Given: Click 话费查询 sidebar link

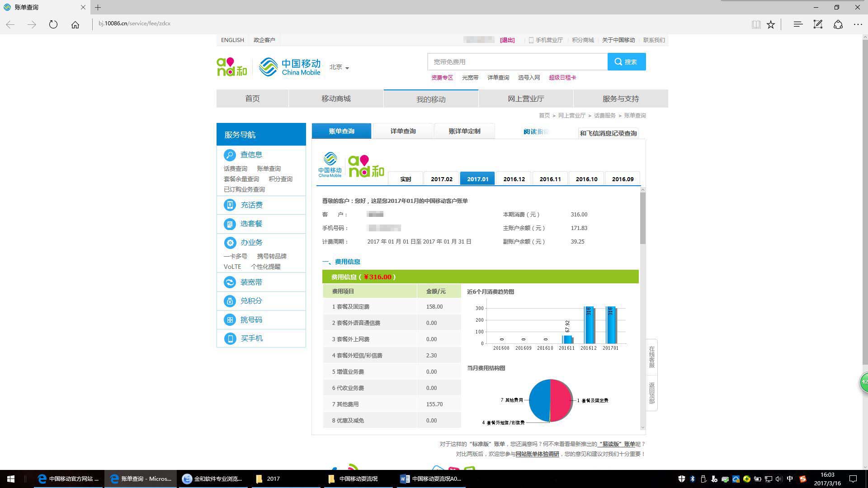Looking at the screenshot, I should click(235, 169).
